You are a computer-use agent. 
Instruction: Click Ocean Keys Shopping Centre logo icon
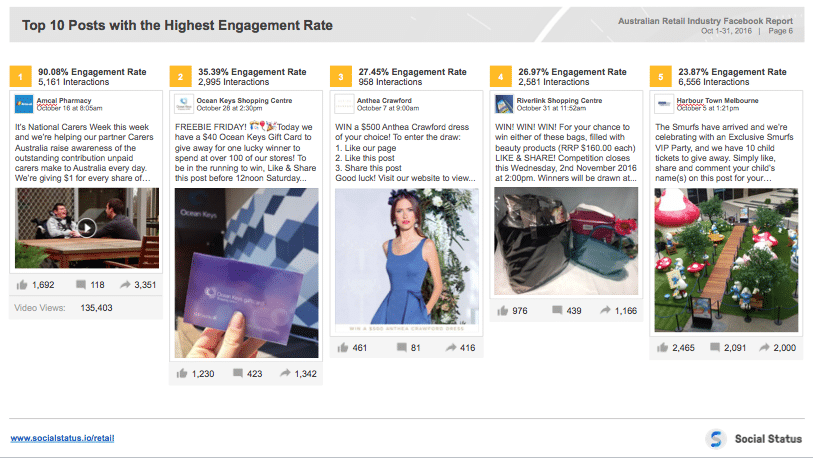[184, 104]
